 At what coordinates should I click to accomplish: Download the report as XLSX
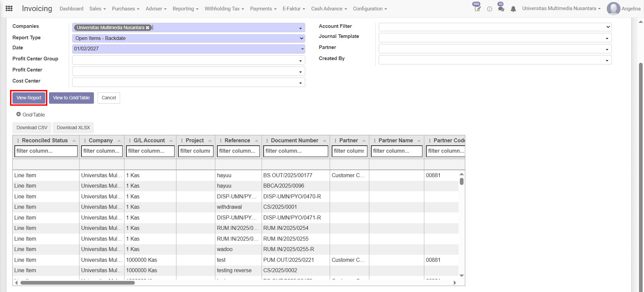coord(73,128)
